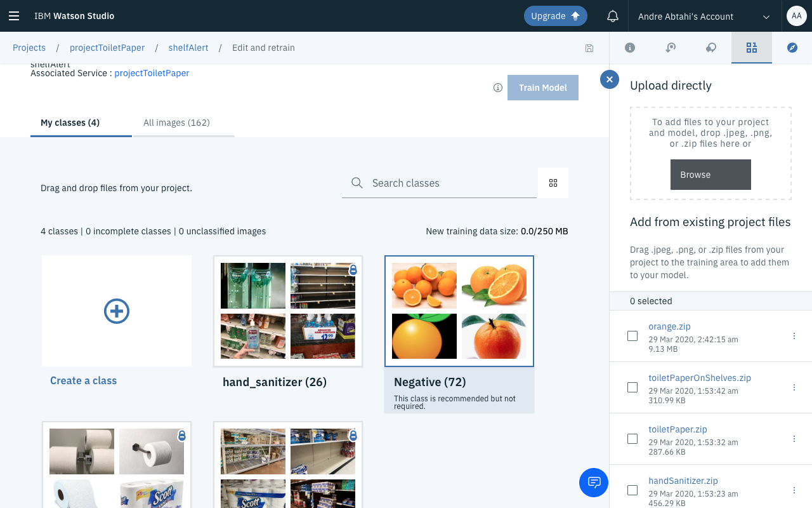Viewport: 812px width, 508px height.
Task: Click the plus icon to create class
Action: pos(117,311)
